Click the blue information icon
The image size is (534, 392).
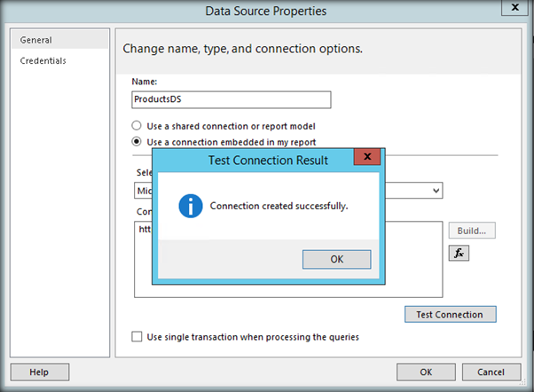[190, 206]
